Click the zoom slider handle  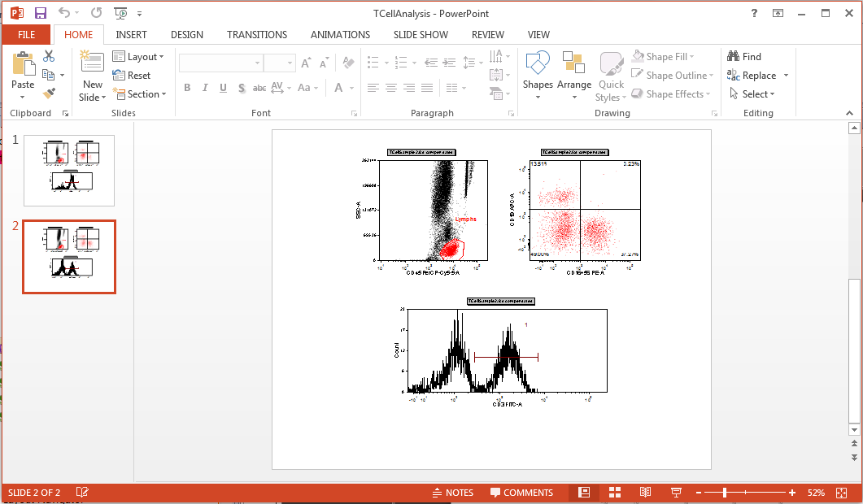click(724, 493)
